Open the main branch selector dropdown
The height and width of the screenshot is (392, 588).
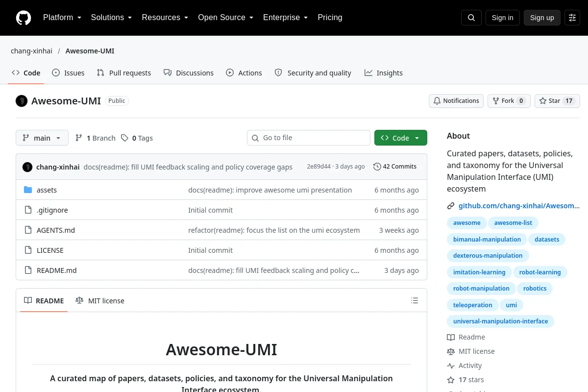point(42,138)
